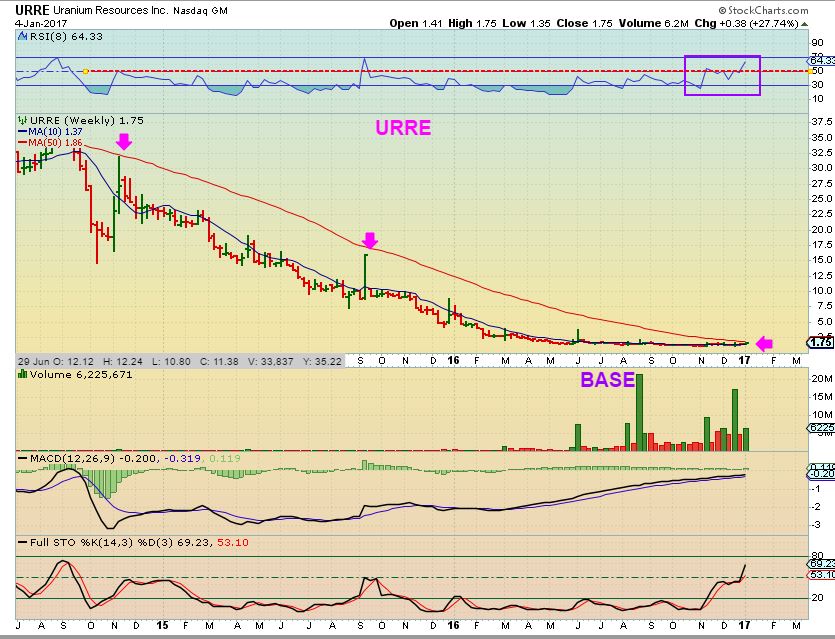The image size is (835, 639).
Task: Click the High 1.75 value in header
Action: (472, 23)
